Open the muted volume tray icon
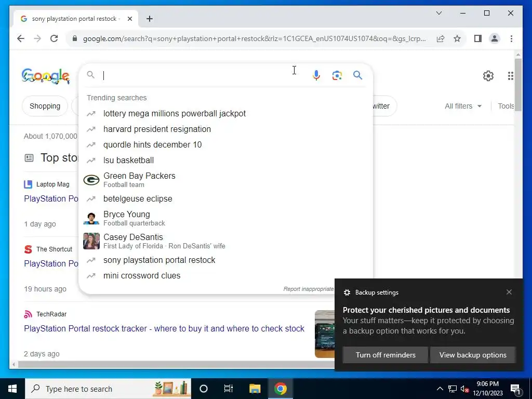The width and height of the screenshot is (532, 399). click(x=464, y=389)
